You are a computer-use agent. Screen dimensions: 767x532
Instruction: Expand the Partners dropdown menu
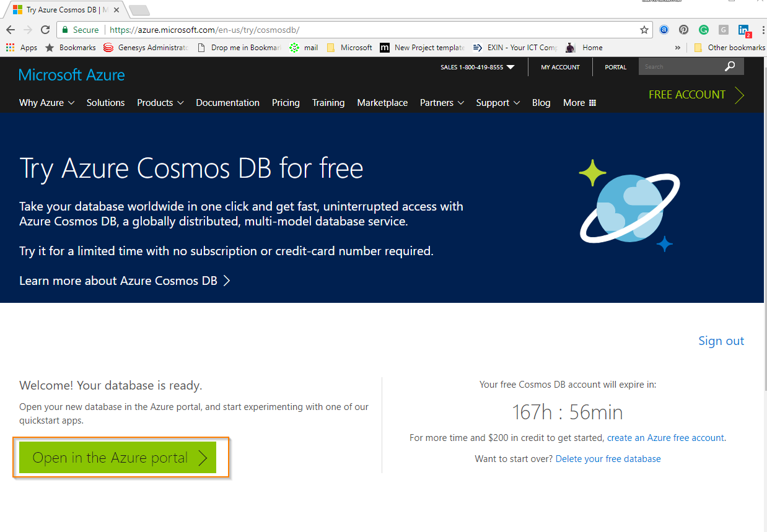point(442,103)
